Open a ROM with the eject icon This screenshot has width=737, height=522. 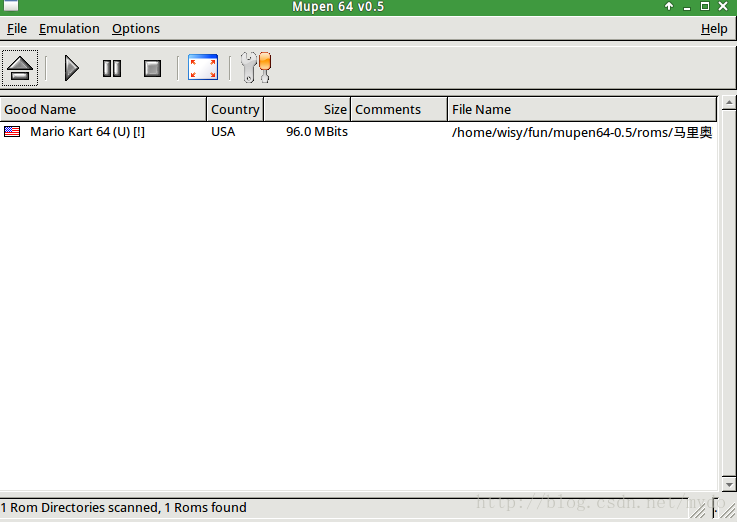pos(20,68)
